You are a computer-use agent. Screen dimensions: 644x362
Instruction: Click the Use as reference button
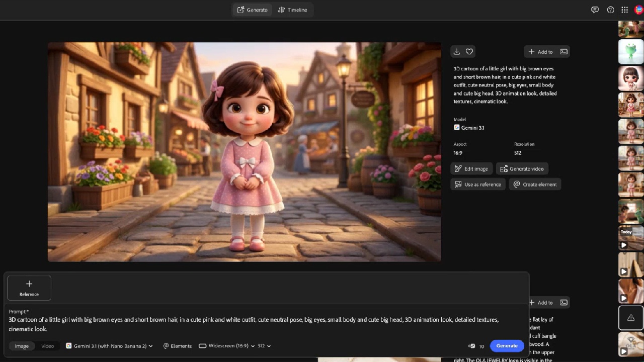478,185
